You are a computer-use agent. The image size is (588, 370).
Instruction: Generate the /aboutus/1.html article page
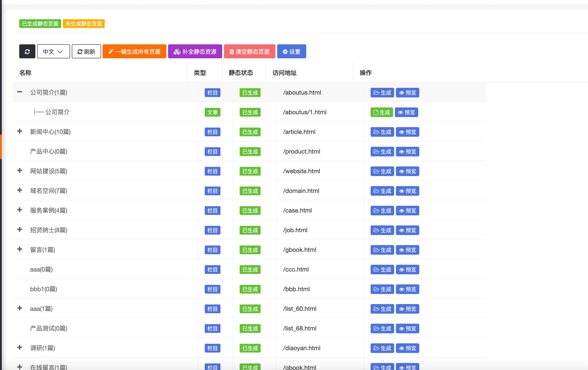[x=382, y=112]
